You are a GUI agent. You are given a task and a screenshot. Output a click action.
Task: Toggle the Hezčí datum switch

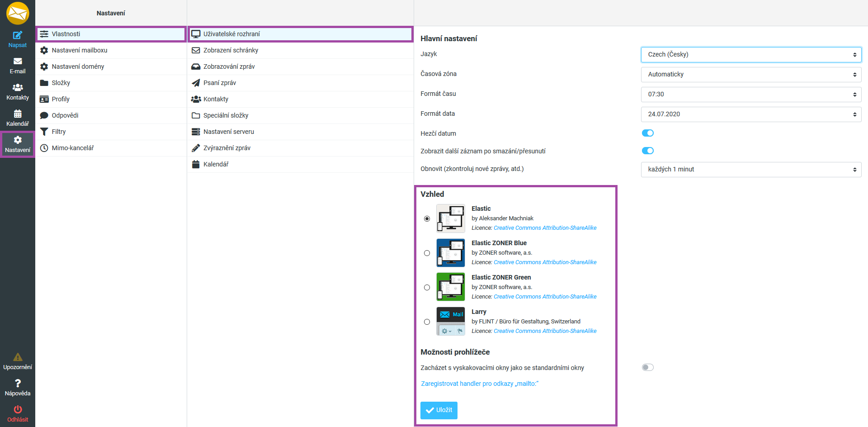pyautogui.click(x=647, y=133)
